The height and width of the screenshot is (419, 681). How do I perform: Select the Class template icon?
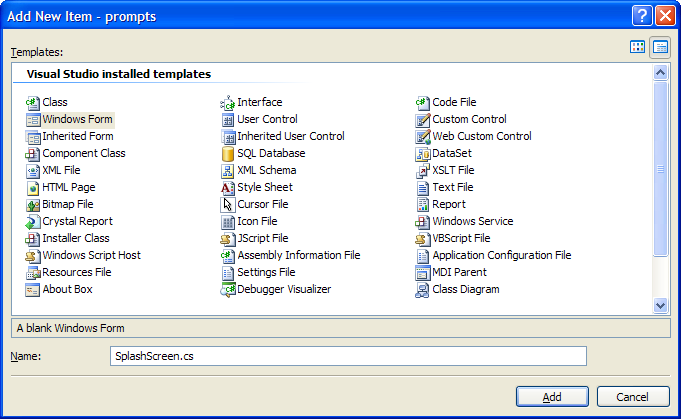pos(32,103)
